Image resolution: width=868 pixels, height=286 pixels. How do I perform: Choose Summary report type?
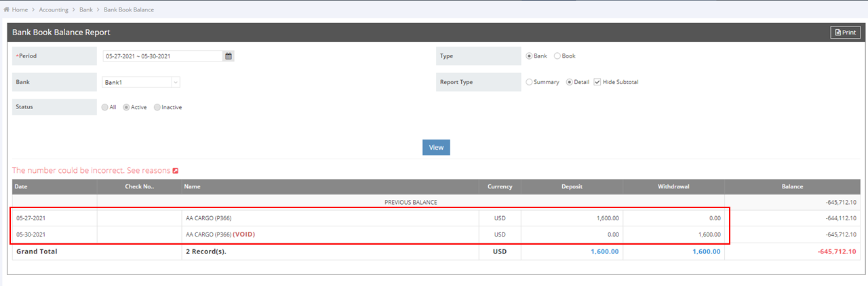coord(529,82)
